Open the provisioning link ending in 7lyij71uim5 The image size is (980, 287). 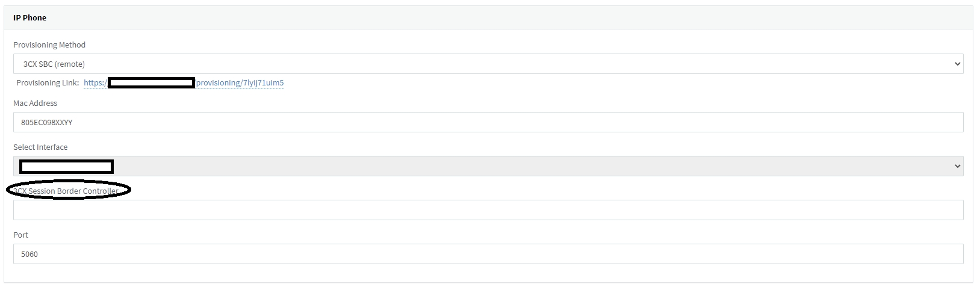[x=240, y=83]
